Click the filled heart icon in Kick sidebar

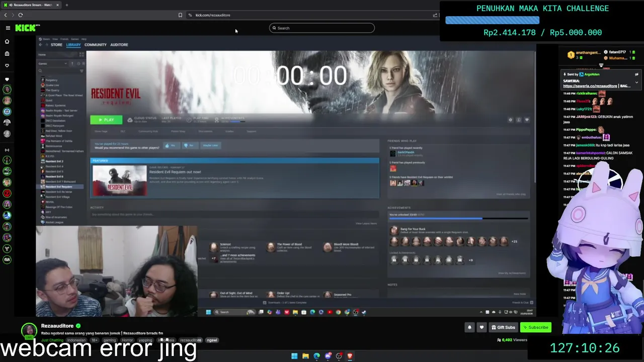(7, 79)
